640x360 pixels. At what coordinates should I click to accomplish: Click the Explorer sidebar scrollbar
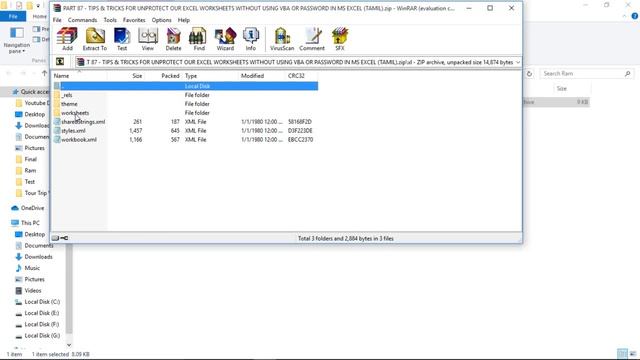pyautogui.click(x=69, y=290)
